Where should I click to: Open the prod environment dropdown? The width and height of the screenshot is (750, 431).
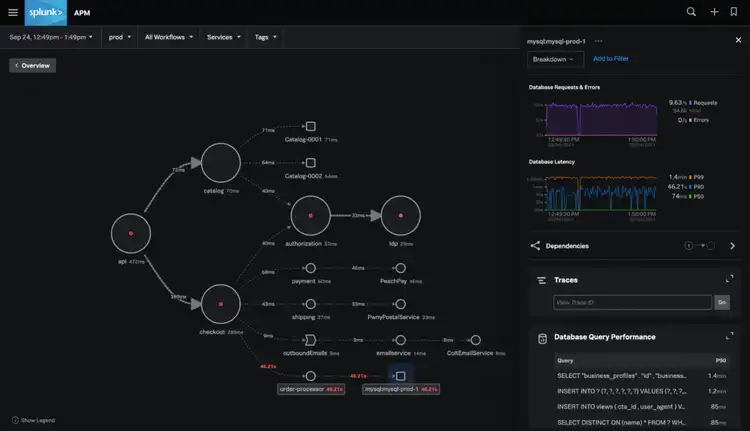[x=120, y=37]
